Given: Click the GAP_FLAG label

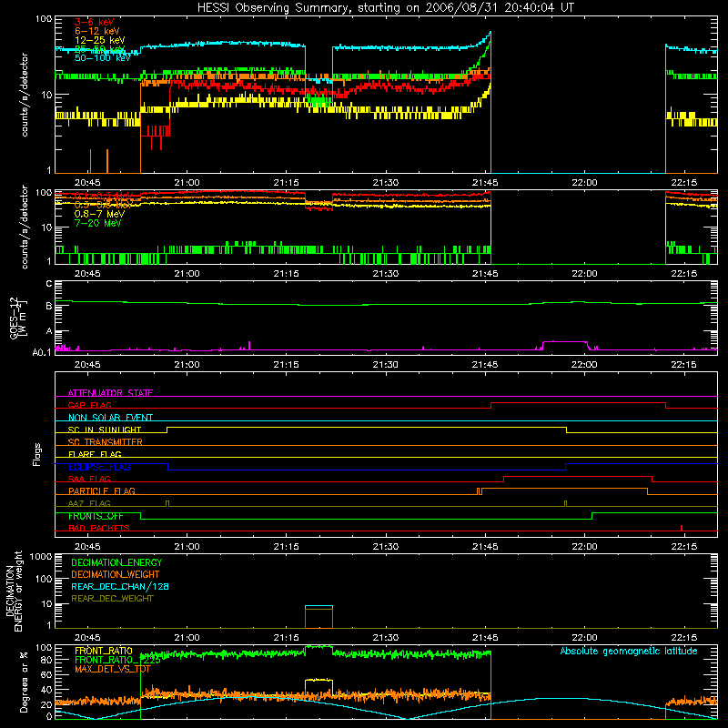Looking at the screenshot, I should [89, 405].
